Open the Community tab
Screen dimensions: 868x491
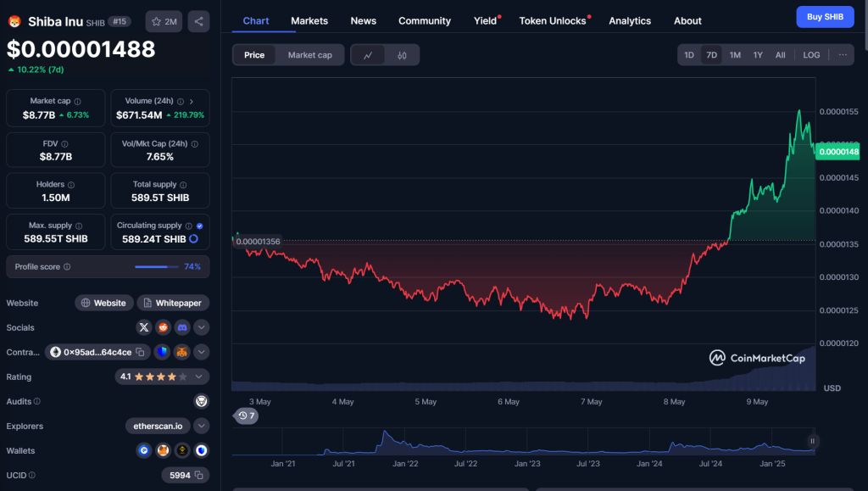(425, 20)
